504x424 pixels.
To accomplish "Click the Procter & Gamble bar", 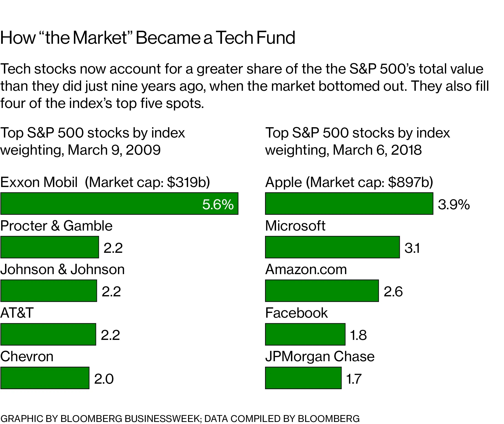I will point(49,247).
